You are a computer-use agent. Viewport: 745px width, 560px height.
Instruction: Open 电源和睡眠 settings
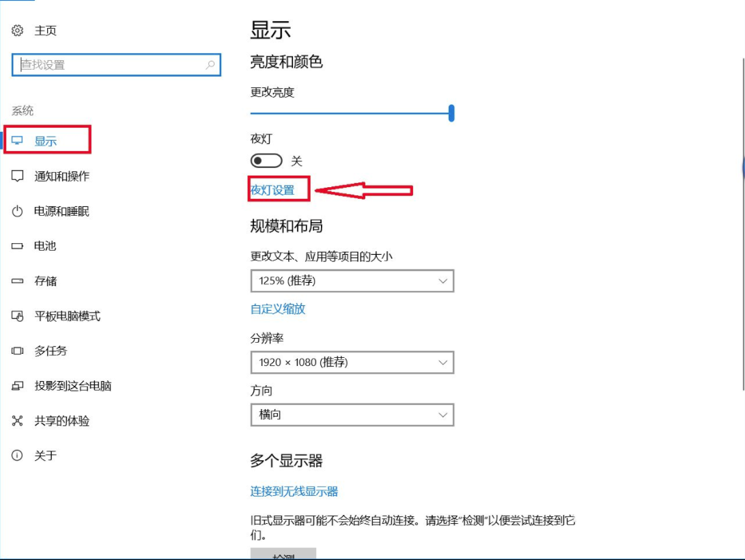click(x=55, y=210)
